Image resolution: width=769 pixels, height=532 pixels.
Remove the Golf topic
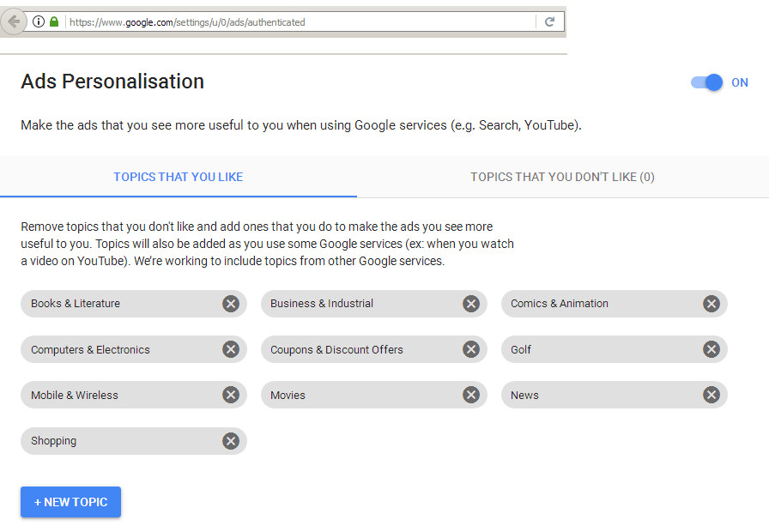pyautogui.click(x=711, y=349)
